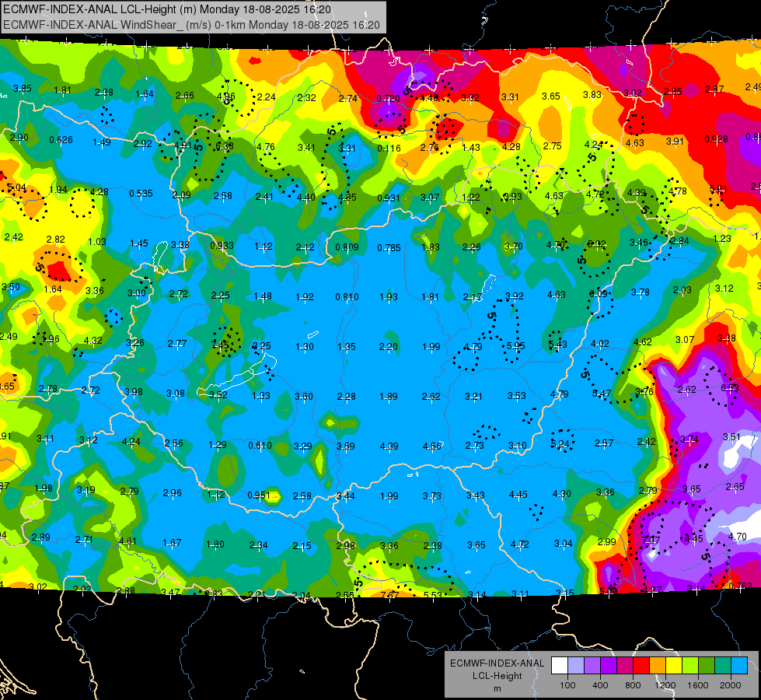Click the wind shear value 7.67
Image resolution: width=761 pixels, height=700 pixels.
coord(389,595)
